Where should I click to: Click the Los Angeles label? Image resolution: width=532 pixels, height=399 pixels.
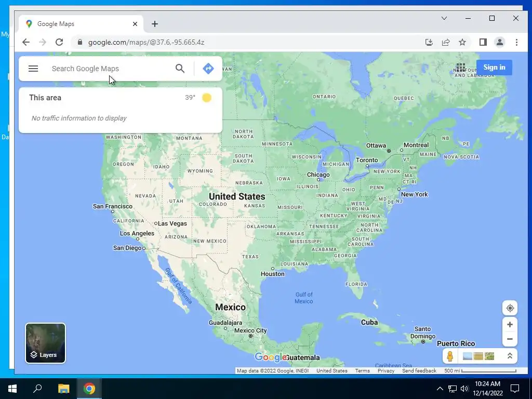137,233
